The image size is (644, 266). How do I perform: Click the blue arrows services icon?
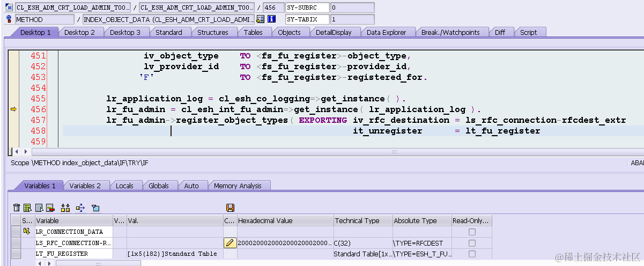click(80, 208)
